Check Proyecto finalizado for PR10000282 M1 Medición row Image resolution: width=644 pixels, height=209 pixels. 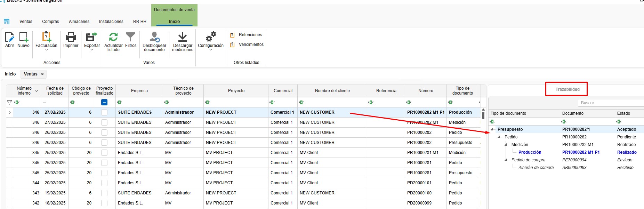pyautogui.click(x=104, y=122)
